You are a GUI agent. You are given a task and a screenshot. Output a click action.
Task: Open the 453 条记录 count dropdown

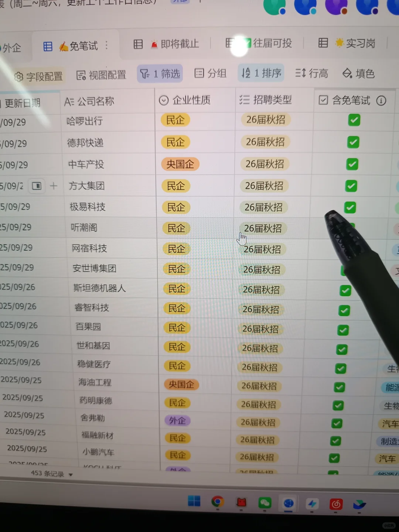pyautogui.click(x=52, y=474)
